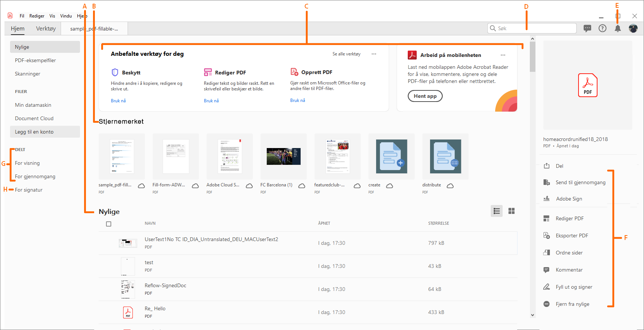Click the Beskytt shield icon
Image resolution: width=644 pixels, height=330 pixels.
[115, 72]
